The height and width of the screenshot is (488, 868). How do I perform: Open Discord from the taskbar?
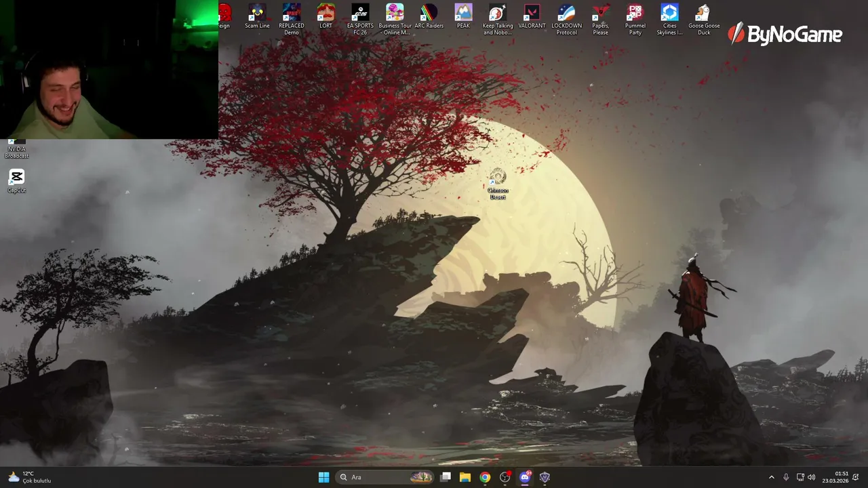click(525, 477)
